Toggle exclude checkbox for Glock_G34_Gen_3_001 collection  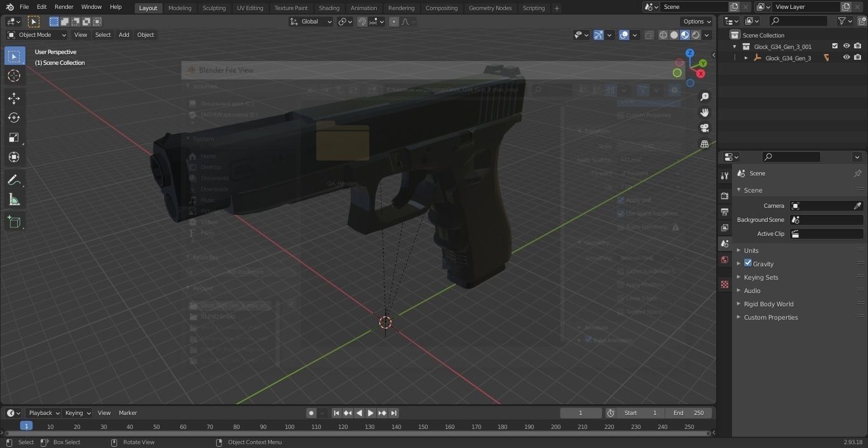(835, 46)
